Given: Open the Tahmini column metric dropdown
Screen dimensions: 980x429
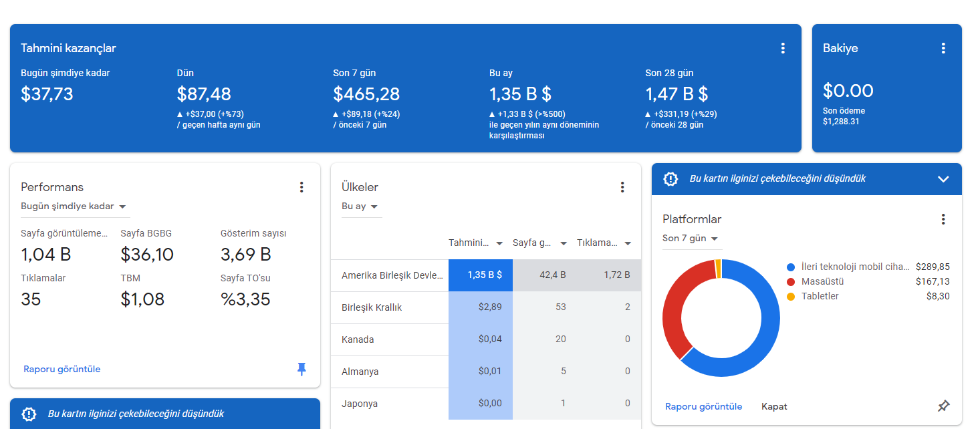Looking at the screenshot, I should coord(475,243).
